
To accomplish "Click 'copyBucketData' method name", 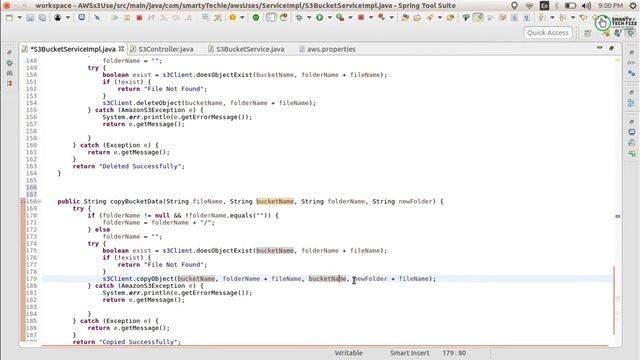I will (136, 201).
